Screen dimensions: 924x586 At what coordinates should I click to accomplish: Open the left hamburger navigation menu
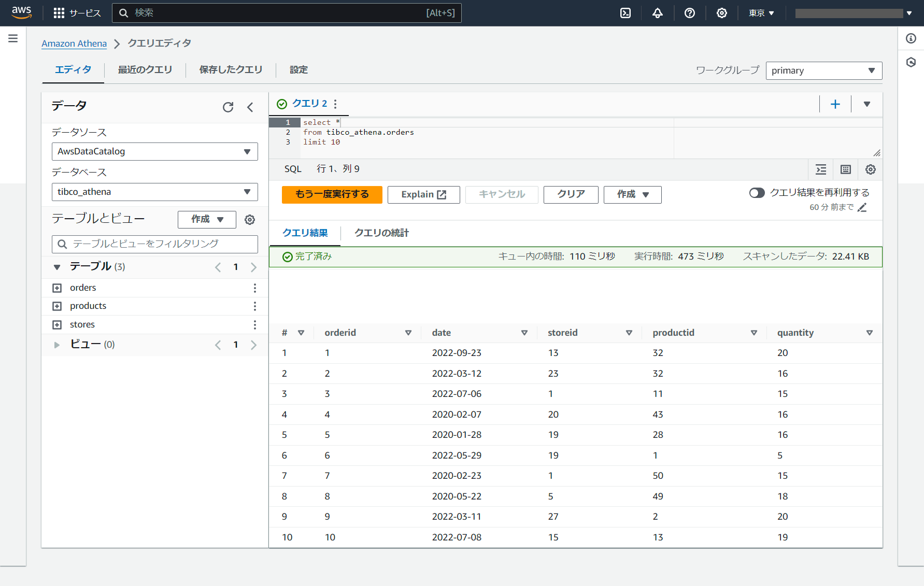13,38
